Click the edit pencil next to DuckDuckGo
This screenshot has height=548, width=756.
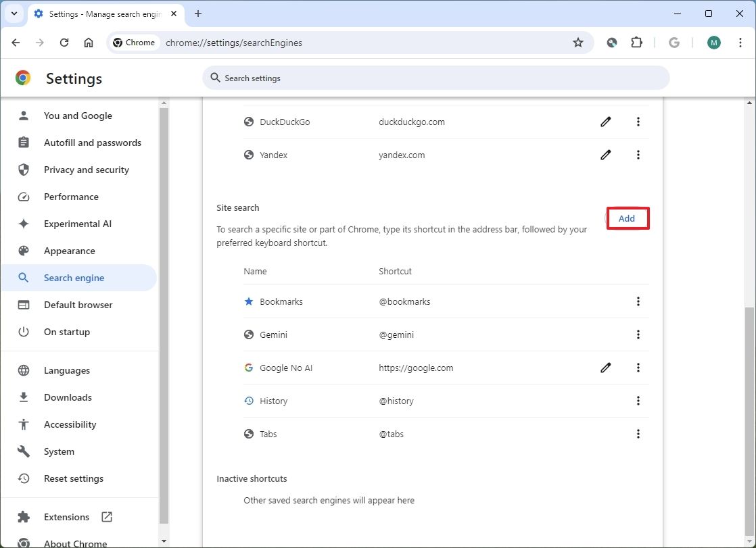pyautogui.click(x=605, y=122)
